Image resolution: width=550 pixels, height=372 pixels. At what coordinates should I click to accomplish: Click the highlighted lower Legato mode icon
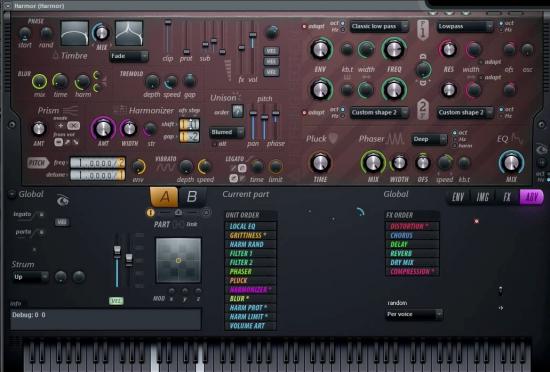(234, 178)
